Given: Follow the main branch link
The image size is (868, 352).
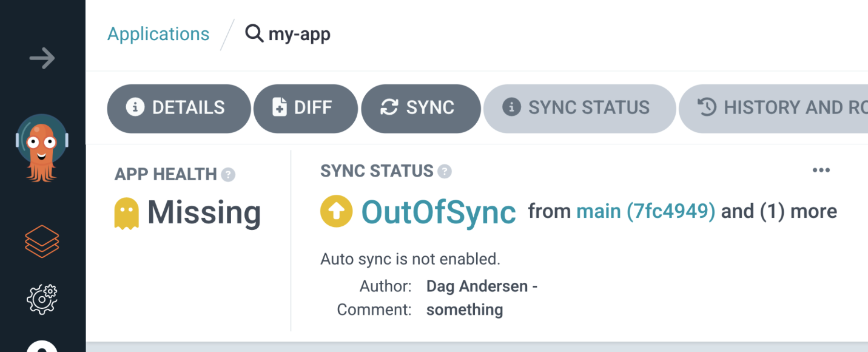Looking at the screenshot, I should click(598, 211).
